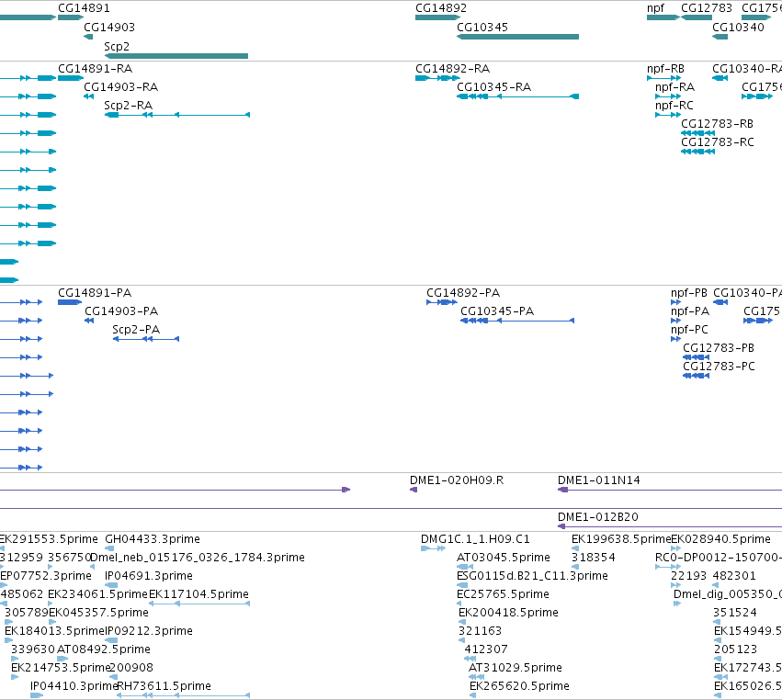Select the GH04433.3prime EST label

click(x=153, y=539)
